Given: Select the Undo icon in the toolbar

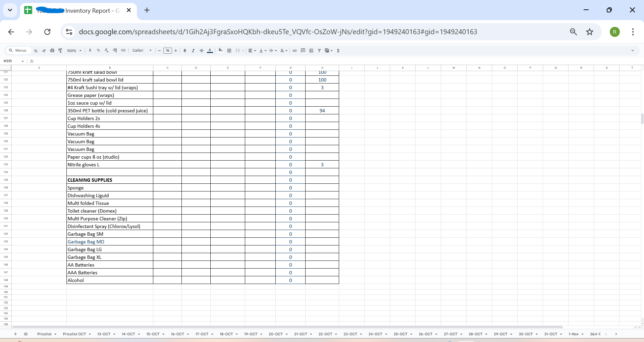Looking at the screenshot, I should tap(36, 51).
